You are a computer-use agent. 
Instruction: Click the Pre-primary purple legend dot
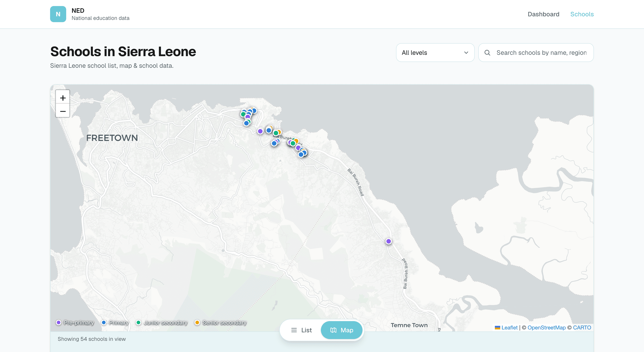(x=59, y=322)
